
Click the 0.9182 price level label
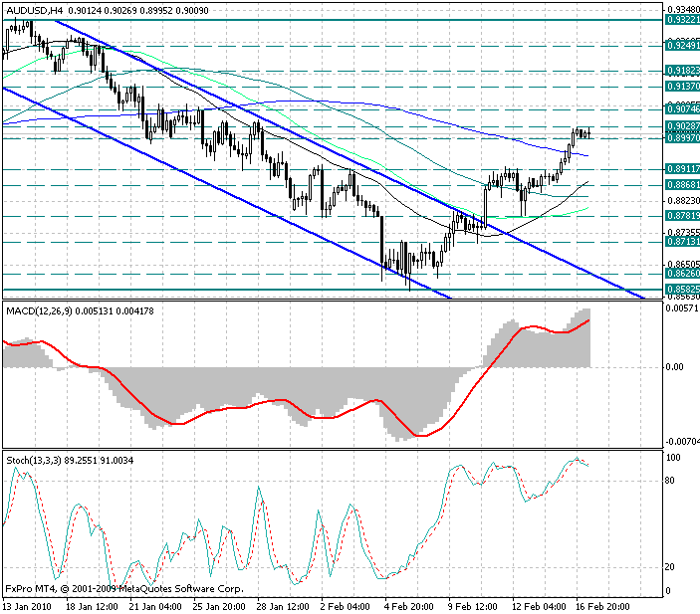click(x=682, y=71)
